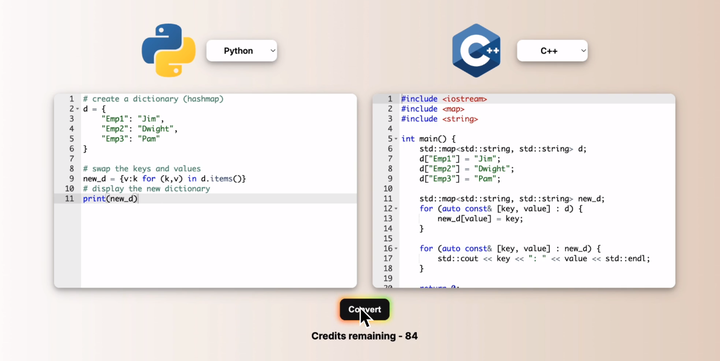The width and height of the screenshot is (720, 361).
Task: Collapse the main() function fold arrow on line 5
Action: [396, 139]
